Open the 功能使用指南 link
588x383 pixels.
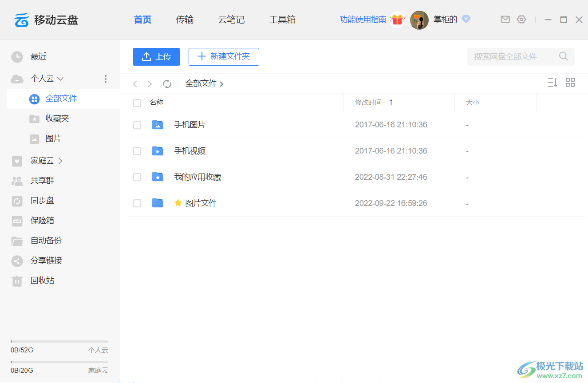(x=363, y=20)
